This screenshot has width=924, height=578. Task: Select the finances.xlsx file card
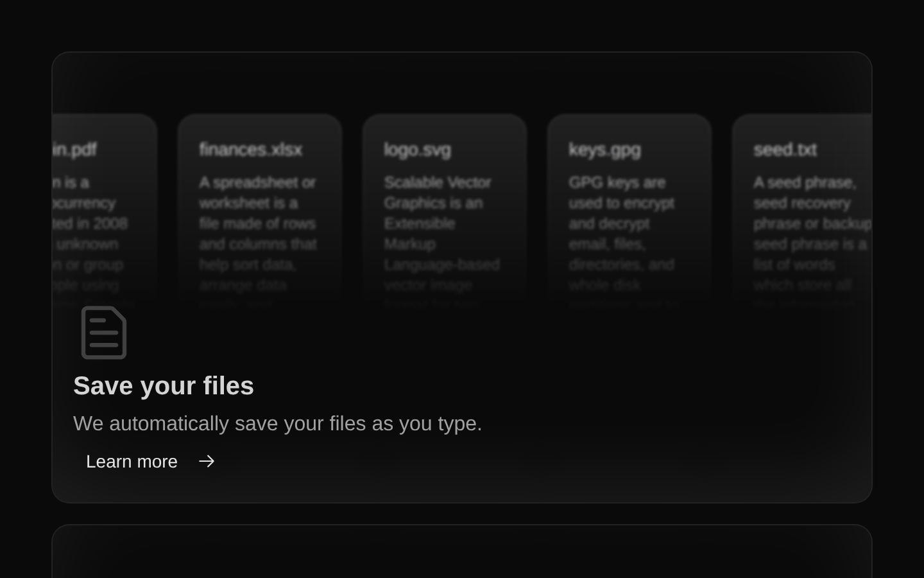point(260,212)
